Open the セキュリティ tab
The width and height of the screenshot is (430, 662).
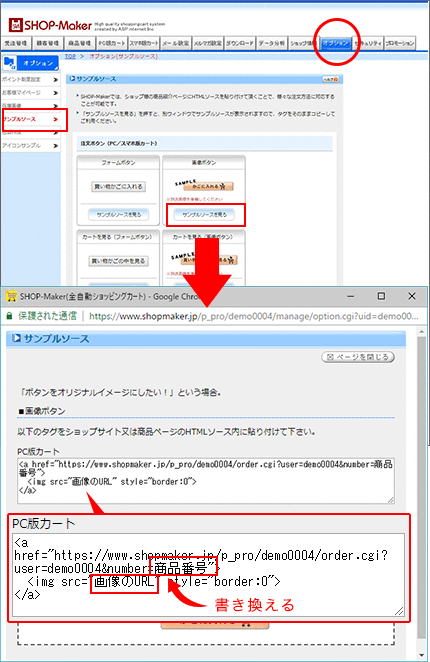[368, 43]
